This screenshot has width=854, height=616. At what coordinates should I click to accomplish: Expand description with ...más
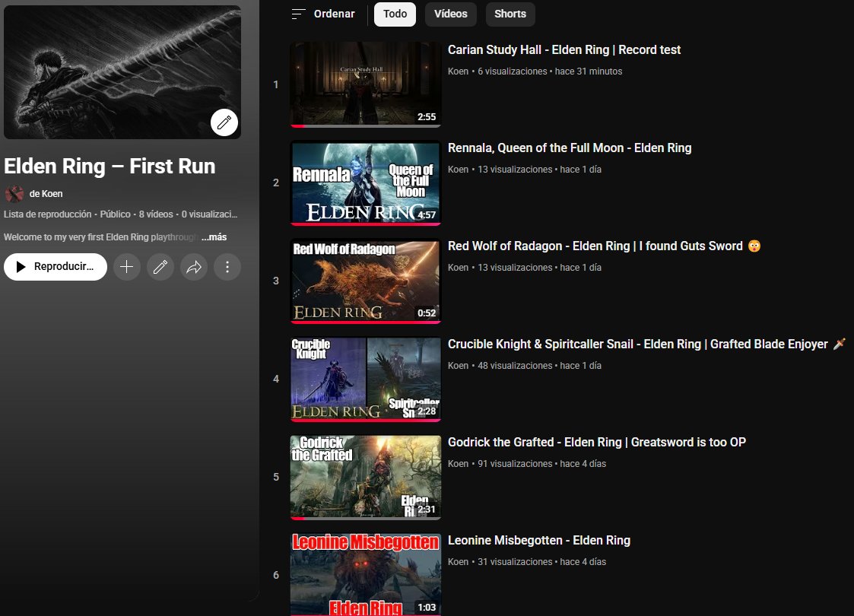tap(214, 237)
